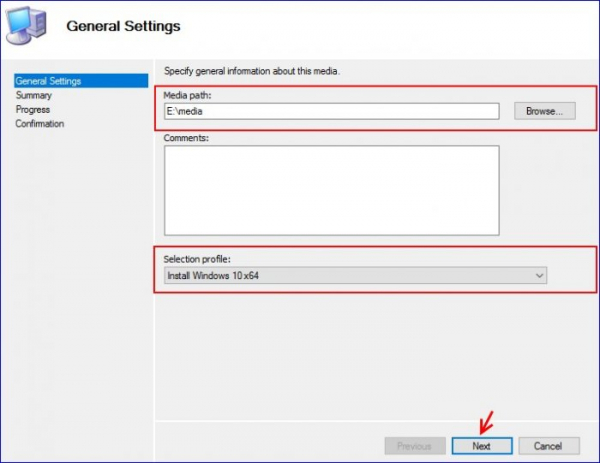The width and height of the screenshot is (600, 463).
Task: Click the 'Comments:' label
Action: (186, 138)
